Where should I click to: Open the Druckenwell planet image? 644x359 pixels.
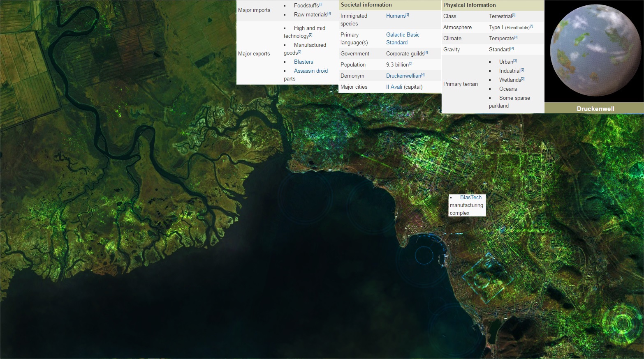pyautogui.click(x=594, y=51)
